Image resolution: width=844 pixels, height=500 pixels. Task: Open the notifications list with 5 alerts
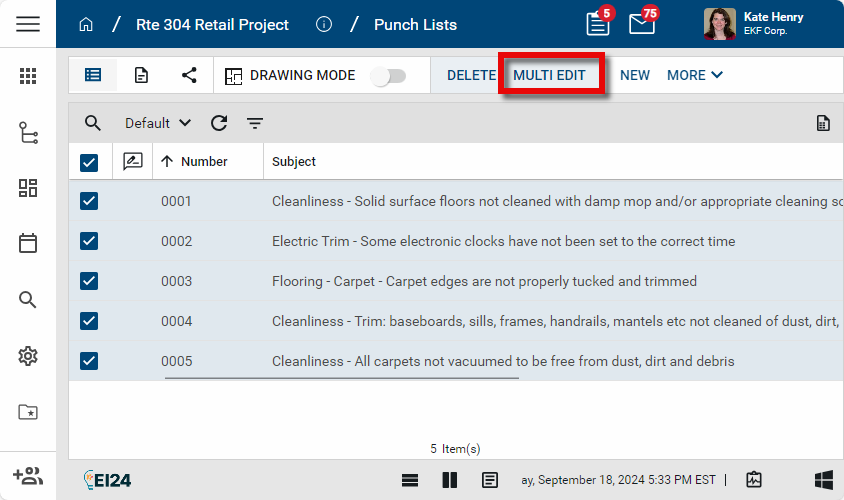pyautogui.click(x=598, y=24)
